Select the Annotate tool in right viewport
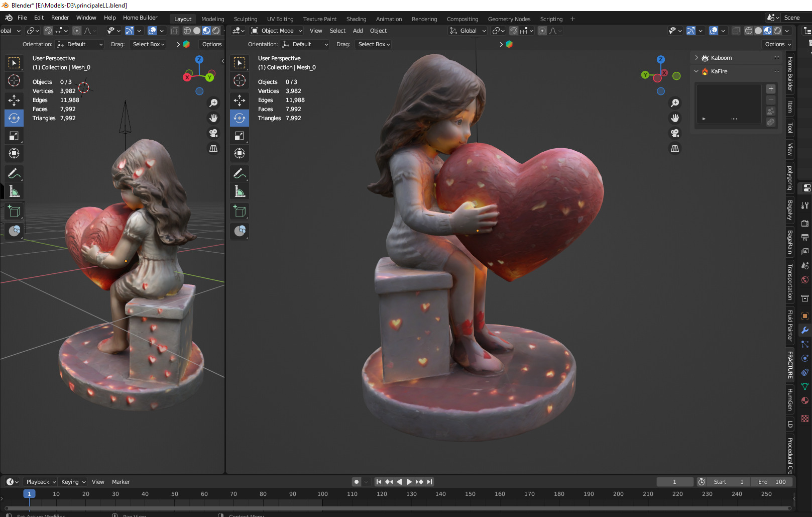The height and width of the screenshot is (517, 812). click(x=240, y=174)
